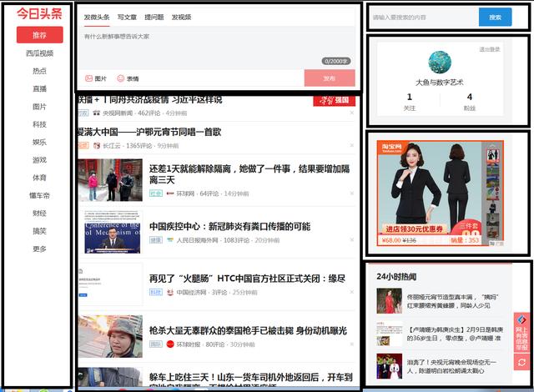Open the 粉丝 followers count
The height and width of the screenshot is (392, 534).
(469, 102)
